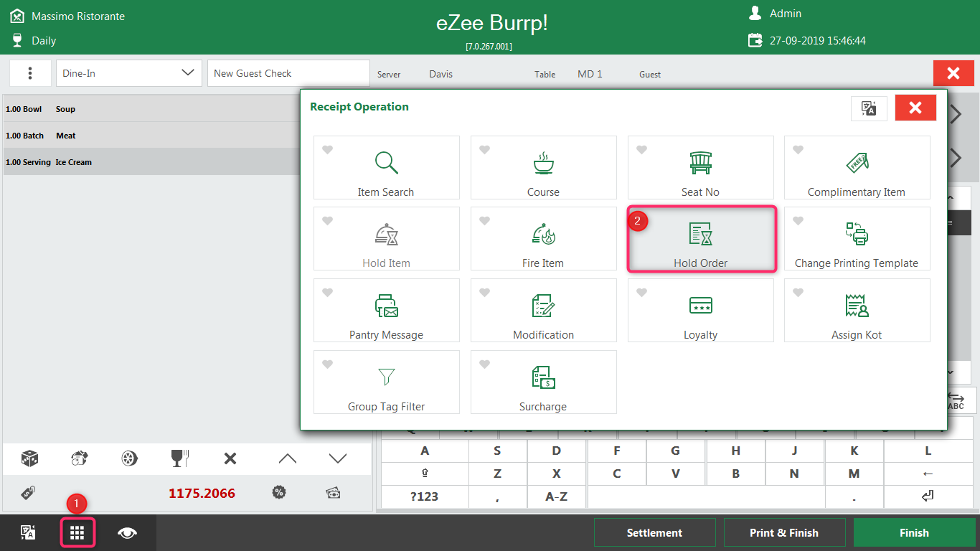Click the language icon in bottom bar

coord(28,532)
